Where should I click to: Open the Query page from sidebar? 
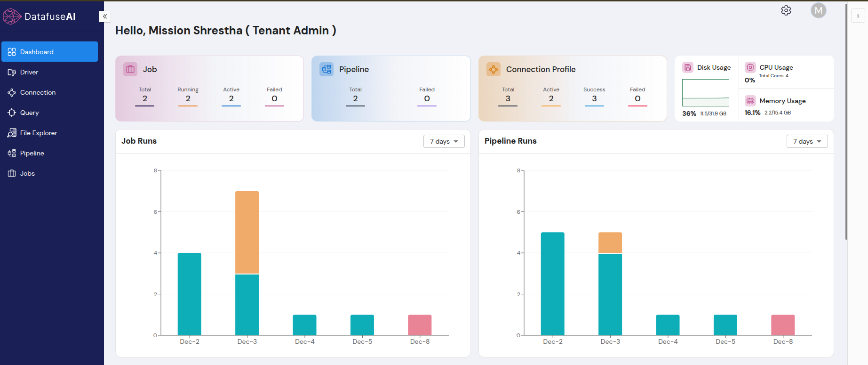pos(29,113)
